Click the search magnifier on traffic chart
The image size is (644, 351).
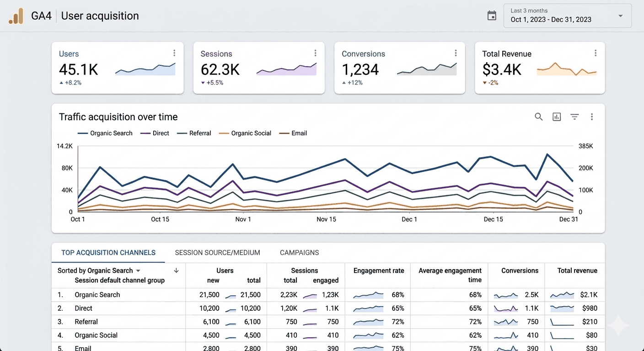click(x=539, y=117)
